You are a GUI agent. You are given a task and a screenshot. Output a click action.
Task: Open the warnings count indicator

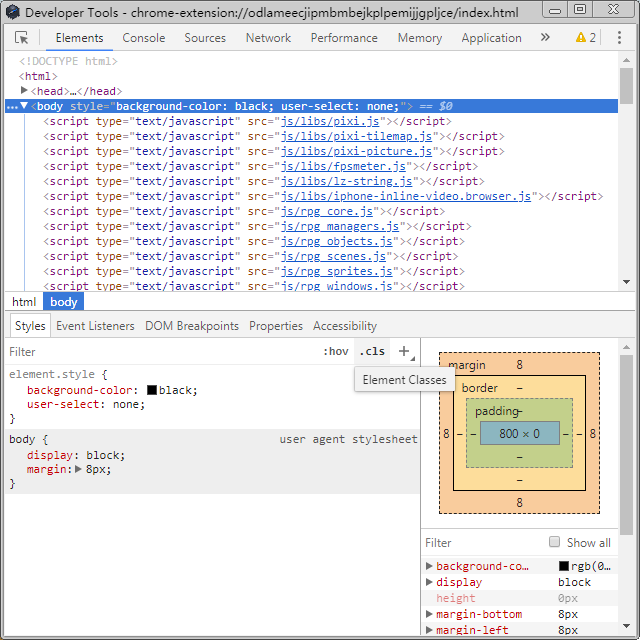(x=586, y=38)
